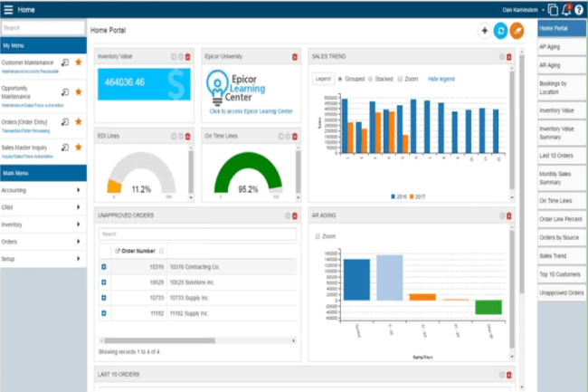Enable Zoom checkbox in AR Aging
The image size is (588, 392).
pyautogui.click(x=316, y=235)
